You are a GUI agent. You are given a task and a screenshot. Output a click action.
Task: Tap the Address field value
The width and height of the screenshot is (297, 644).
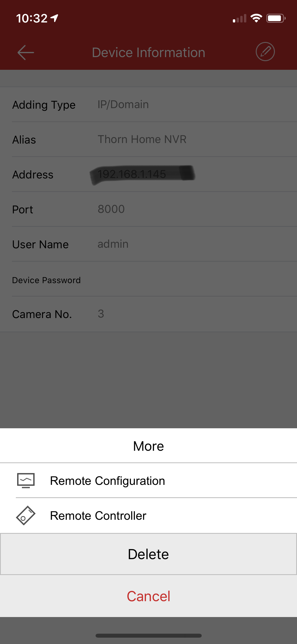132,174
